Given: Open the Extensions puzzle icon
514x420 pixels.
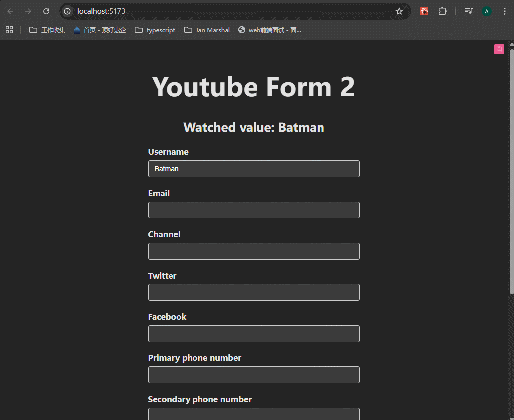Looking at the screenshot, I should pyautogui.click(x=442, y=11).
